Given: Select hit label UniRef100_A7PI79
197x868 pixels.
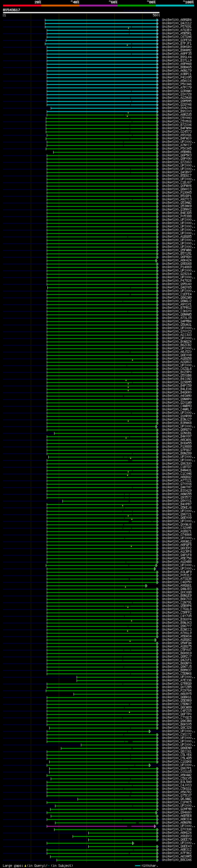Looking at the screenshot, I should 177,88.
